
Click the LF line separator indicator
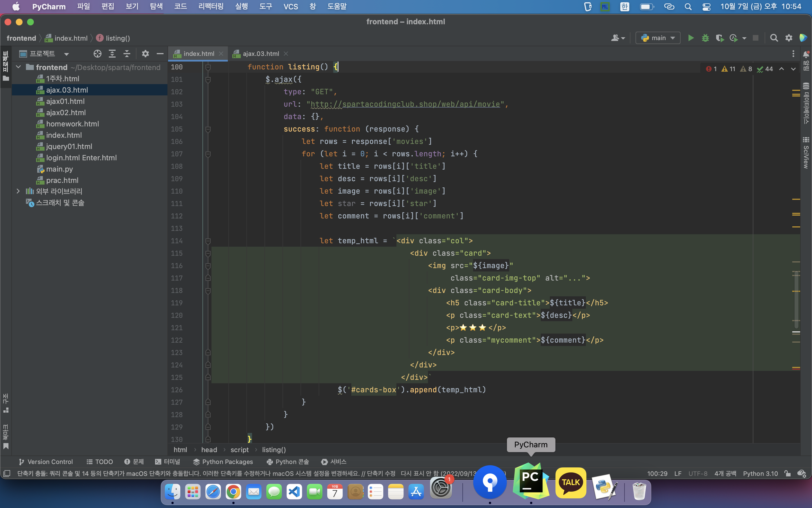point(678,473)
